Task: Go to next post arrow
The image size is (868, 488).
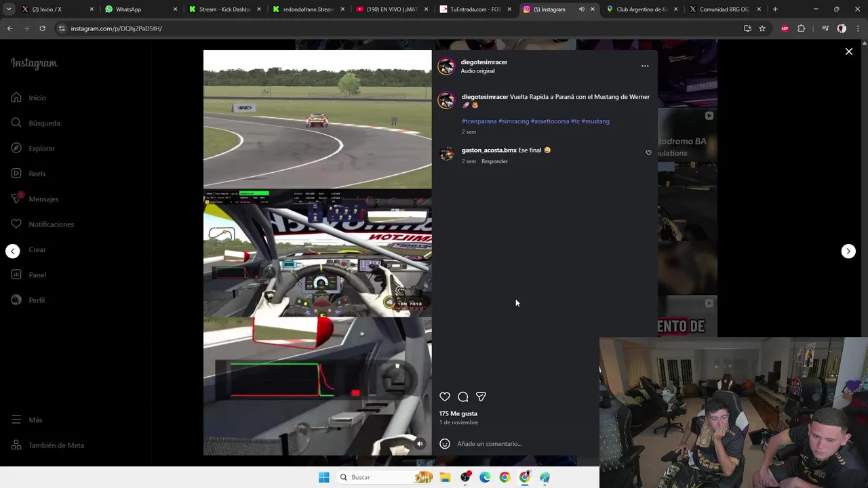Action: 848,251
